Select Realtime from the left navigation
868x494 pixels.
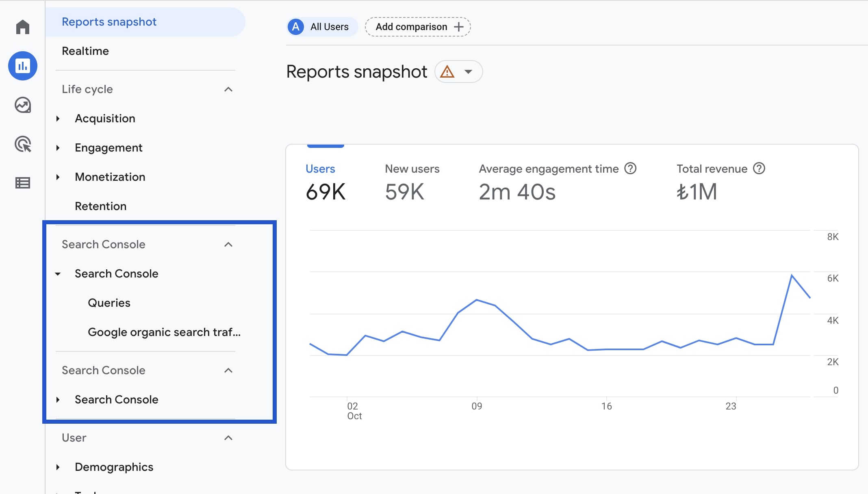tap(85, 51)
